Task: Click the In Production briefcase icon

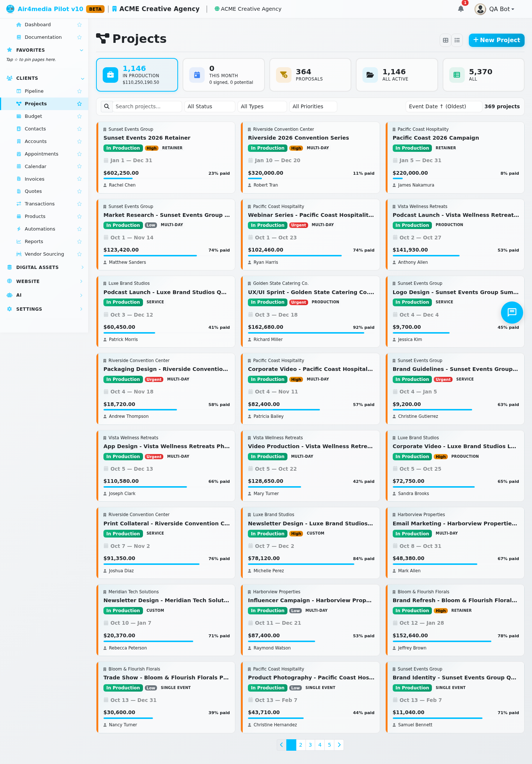Action: point(110,75)
